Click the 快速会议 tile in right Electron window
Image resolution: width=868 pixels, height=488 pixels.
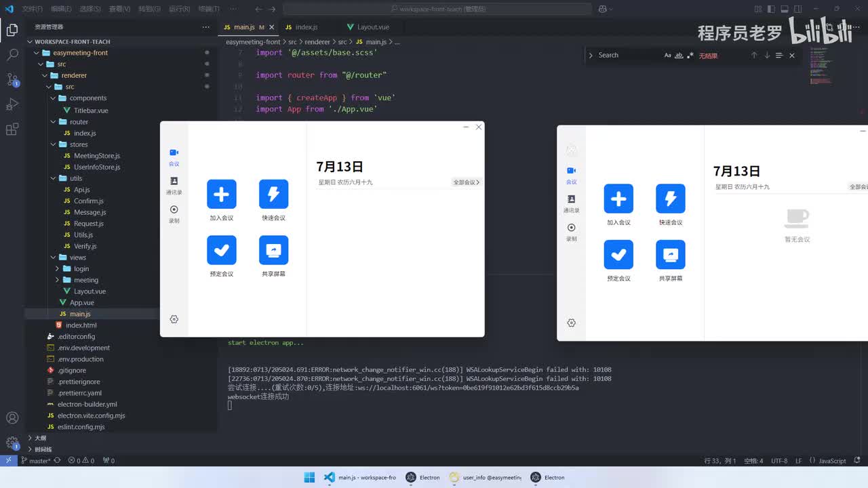(671, 205)
